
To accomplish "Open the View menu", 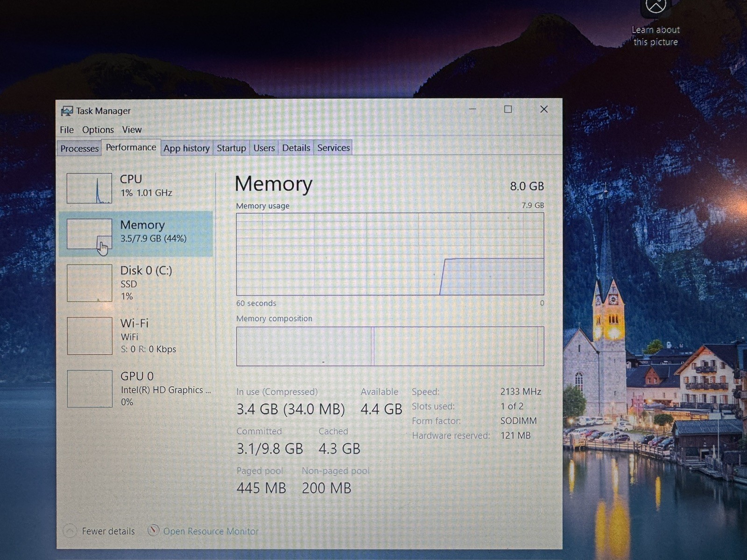I will pyautogui.click(x=132, y=130).
